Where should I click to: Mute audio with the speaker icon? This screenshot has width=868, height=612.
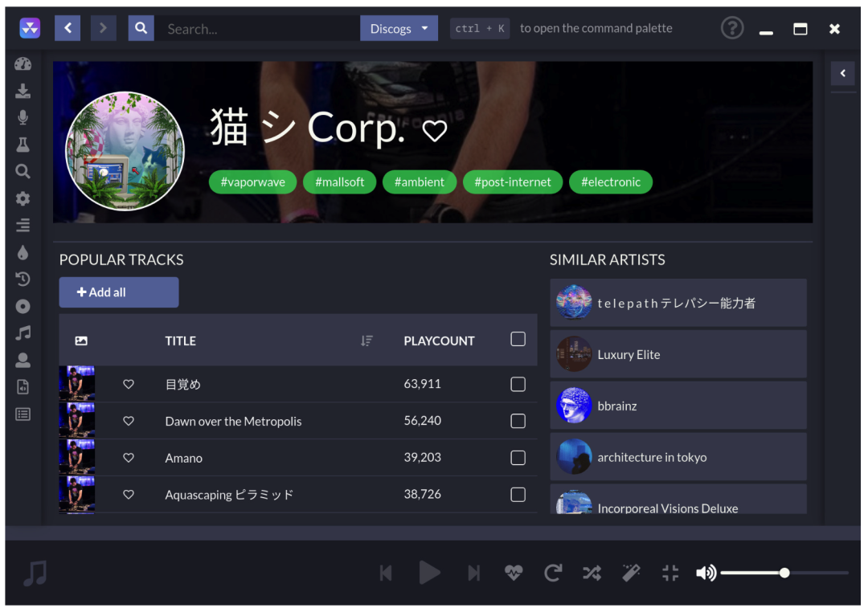click(x=706, y=573)
